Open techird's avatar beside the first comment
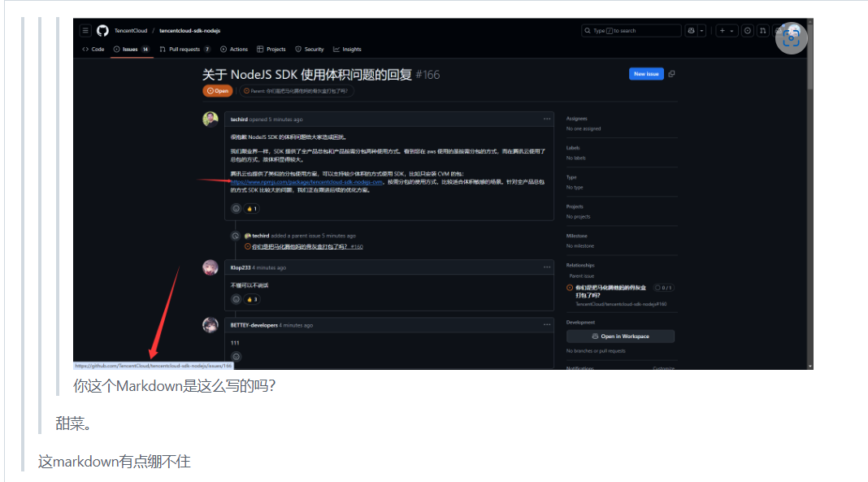Viewport: 868px width, 482px height. [210, 119]
